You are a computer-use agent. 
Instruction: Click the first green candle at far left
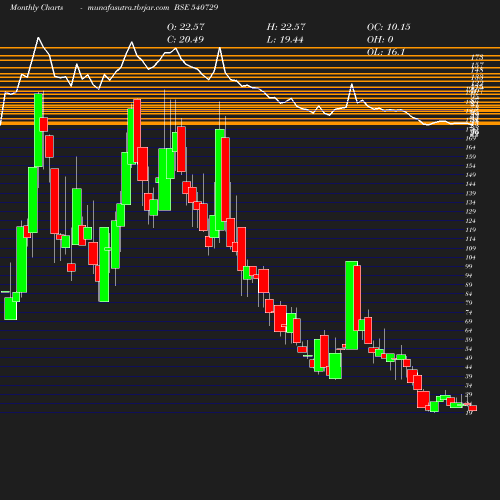pyautogui.click(x=10, y=309)
